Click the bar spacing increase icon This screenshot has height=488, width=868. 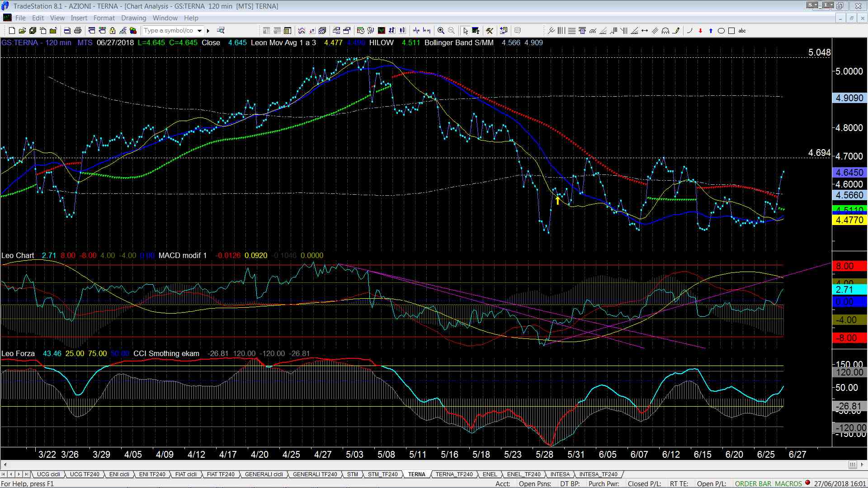[x=426, y=31]
